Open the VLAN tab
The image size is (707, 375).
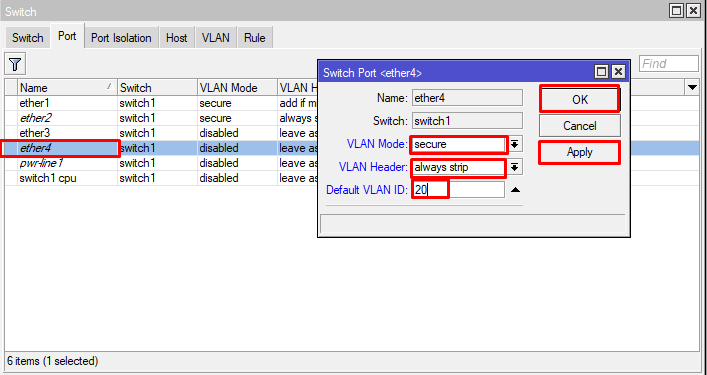point(216,38)
